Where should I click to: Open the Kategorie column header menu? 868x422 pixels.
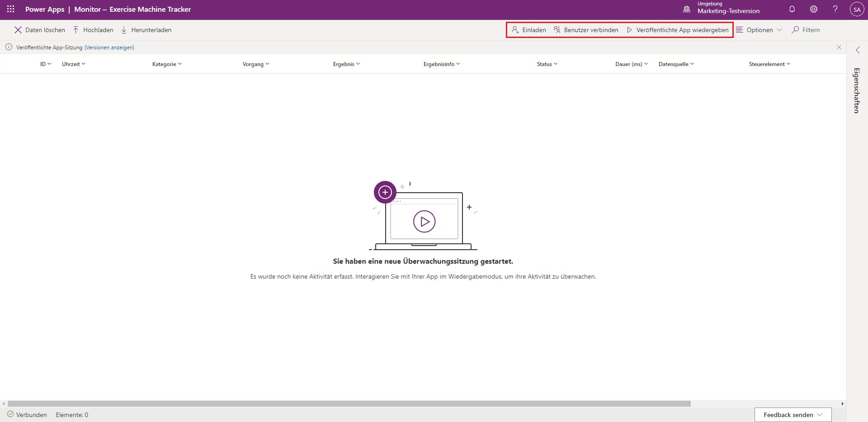(x=167, y=64)
